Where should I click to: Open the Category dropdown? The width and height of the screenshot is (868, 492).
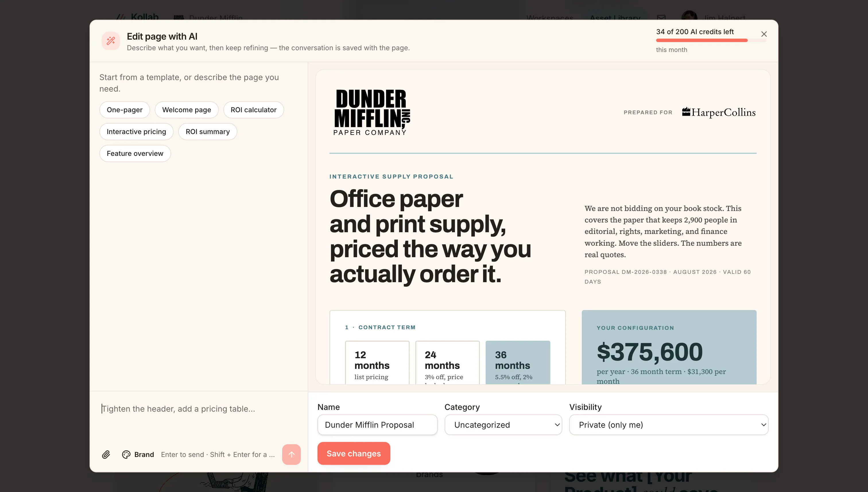503,425
